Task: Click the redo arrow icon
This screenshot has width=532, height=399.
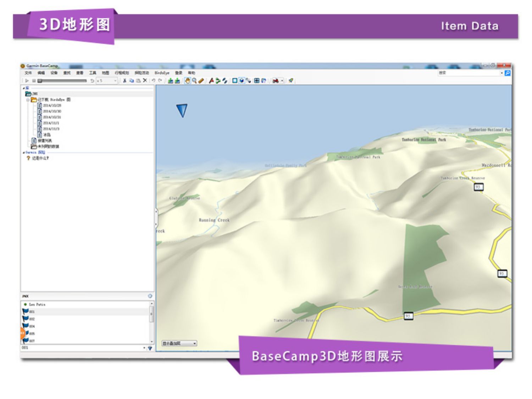Action: [160, 81]
